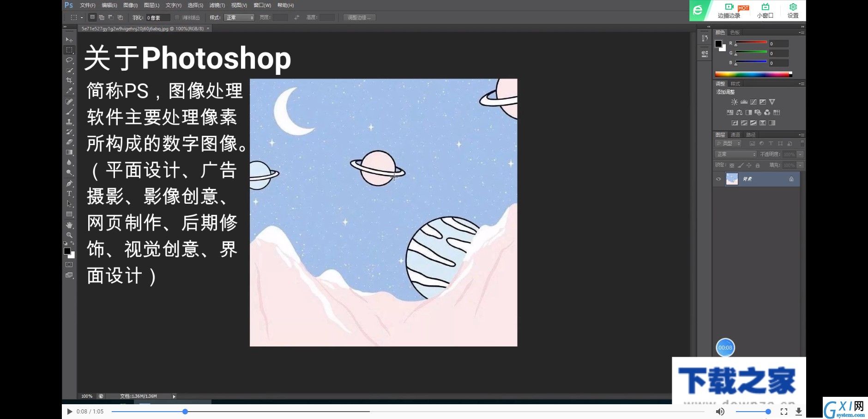Open the tool preset picker arrow

[x=82, y=18]
